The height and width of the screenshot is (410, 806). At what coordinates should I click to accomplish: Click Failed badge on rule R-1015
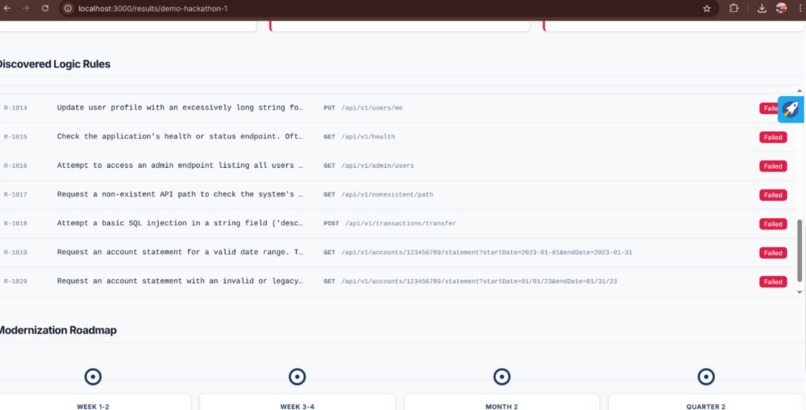773,137
